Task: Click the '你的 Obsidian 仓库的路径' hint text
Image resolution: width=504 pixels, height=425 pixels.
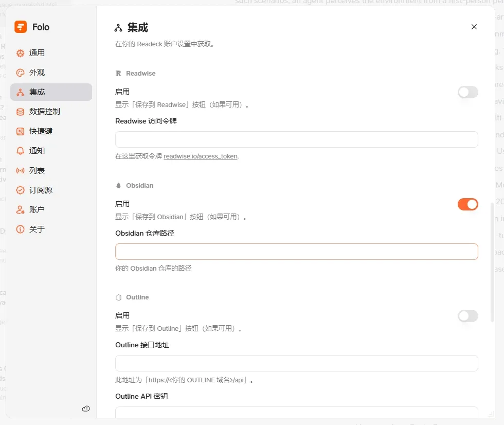Action: (x=153, y=269)
